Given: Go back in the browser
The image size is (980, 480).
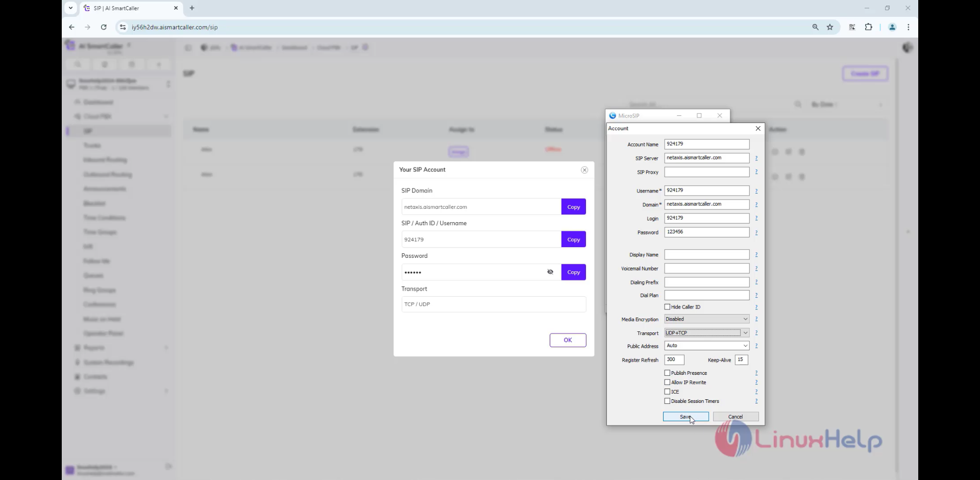Looking at the screenshot, I should point(71,27).
